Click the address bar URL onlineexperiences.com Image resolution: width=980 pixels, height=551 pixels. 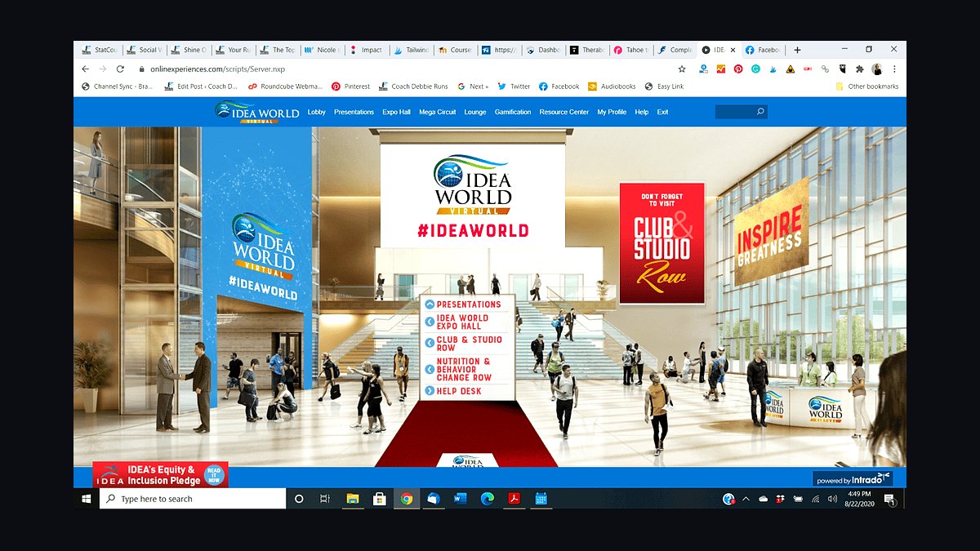pyautogui.click(x=217, y=69)
